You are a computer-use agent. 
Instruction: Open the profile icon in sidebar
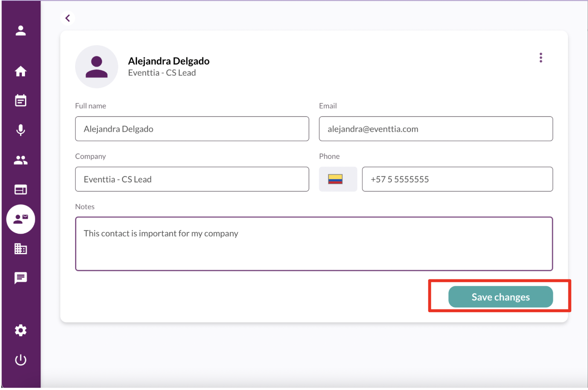pyautogui.click(x=20, y=31)
